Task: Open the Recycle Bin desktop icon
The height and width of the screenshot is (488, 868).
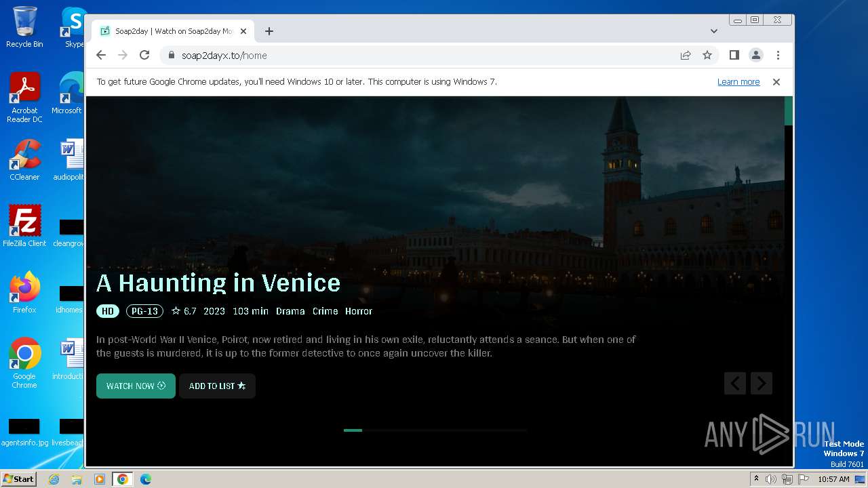Action: [x=24, y=27]
